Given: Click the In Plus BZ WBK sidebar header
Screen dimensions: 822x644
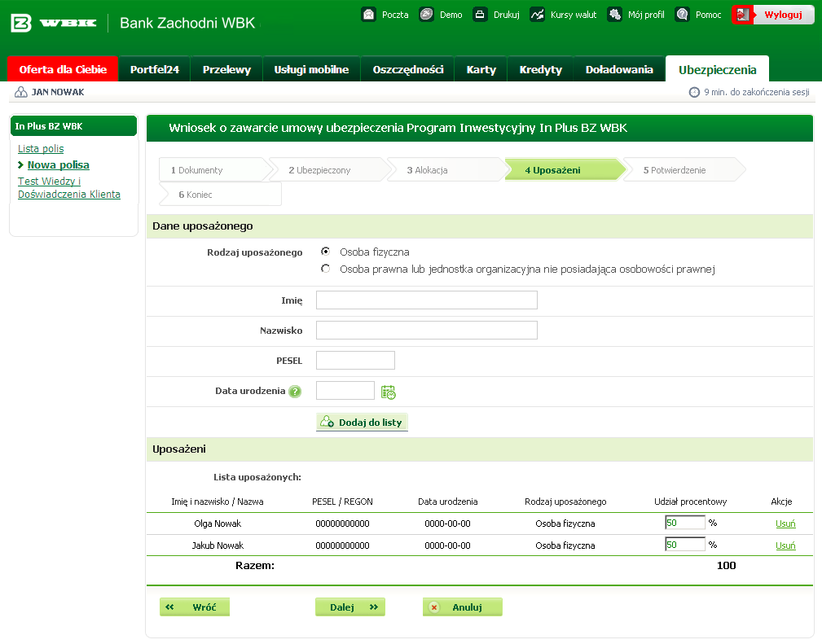Looking at the screenshot, I should (73, 125).
